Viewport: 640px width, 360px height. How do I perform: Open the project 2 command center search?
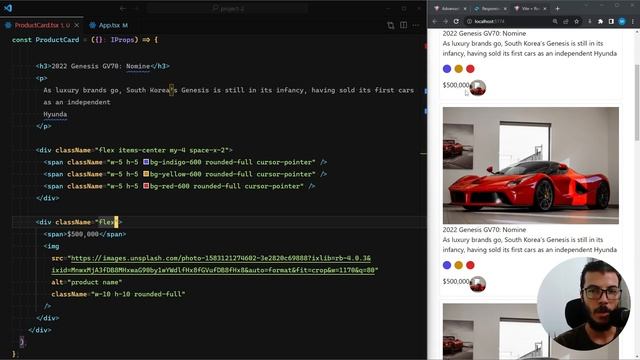227,8
